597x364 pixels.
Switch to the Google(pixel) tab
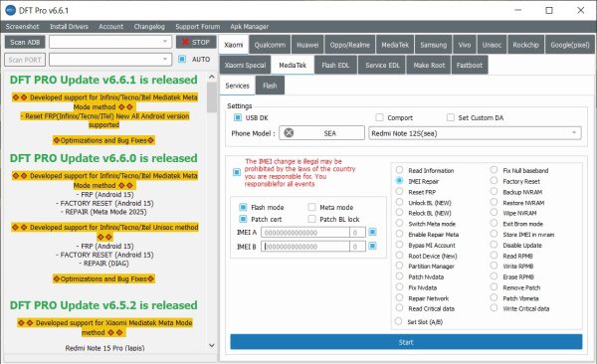click(x=569, y=45)
